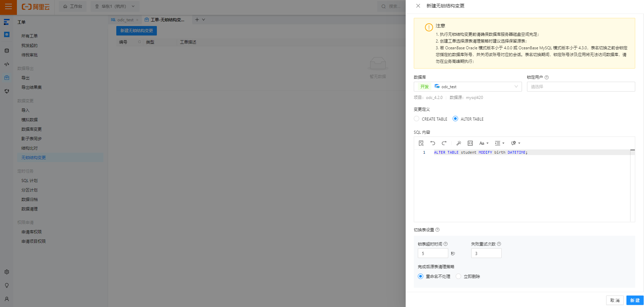Select the toolbox (工单) icon in the sidebar
Image resolution: width=644 pixels, height=307 pixels.
tap(7, 77)
